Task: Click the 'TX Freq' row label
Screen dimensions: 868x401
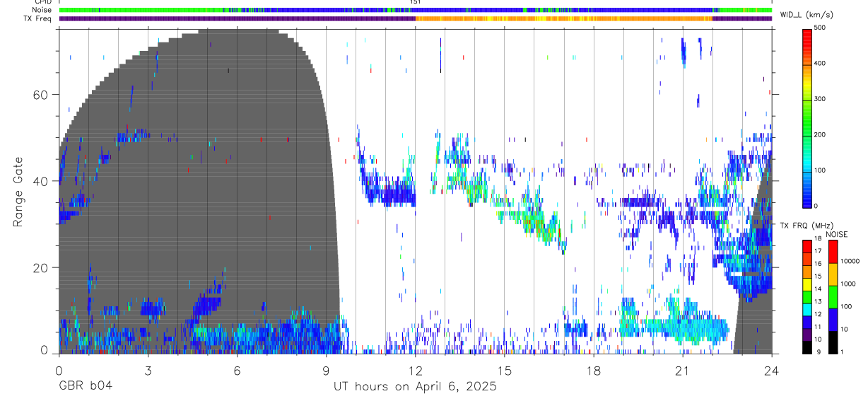Action: [x=38, y=18]
